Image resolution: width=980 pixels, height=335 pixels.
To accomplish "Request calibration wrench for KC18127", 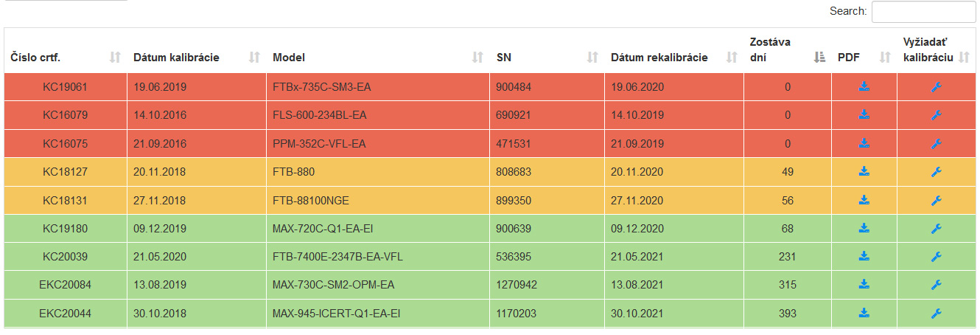I will [x=937, y=172].
